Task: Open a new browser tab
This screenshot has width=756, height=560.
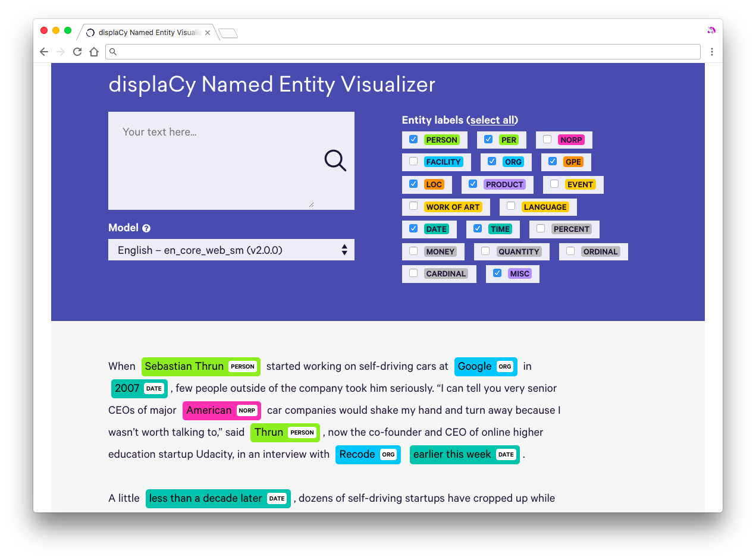Action: tap(228, 33)
